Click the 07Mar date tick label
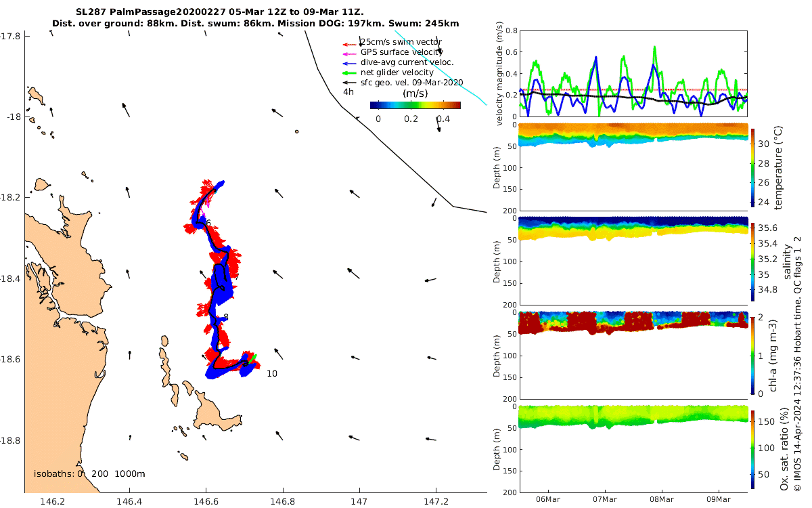The height and width of the screenshot is (508, 812). click(x=605, y=499)
